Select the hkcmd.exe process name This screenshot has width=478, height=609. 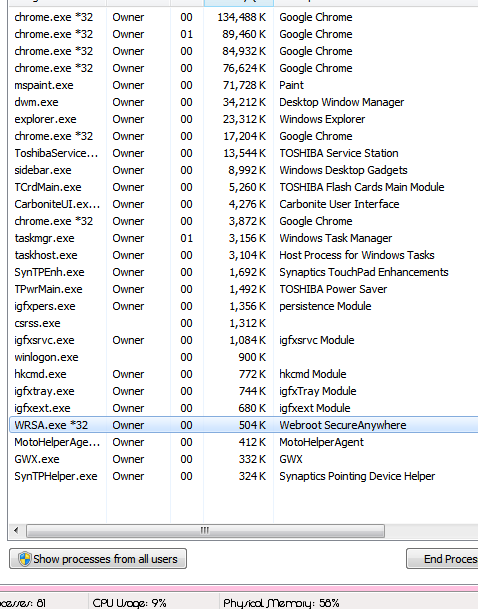tap(40, 374)
